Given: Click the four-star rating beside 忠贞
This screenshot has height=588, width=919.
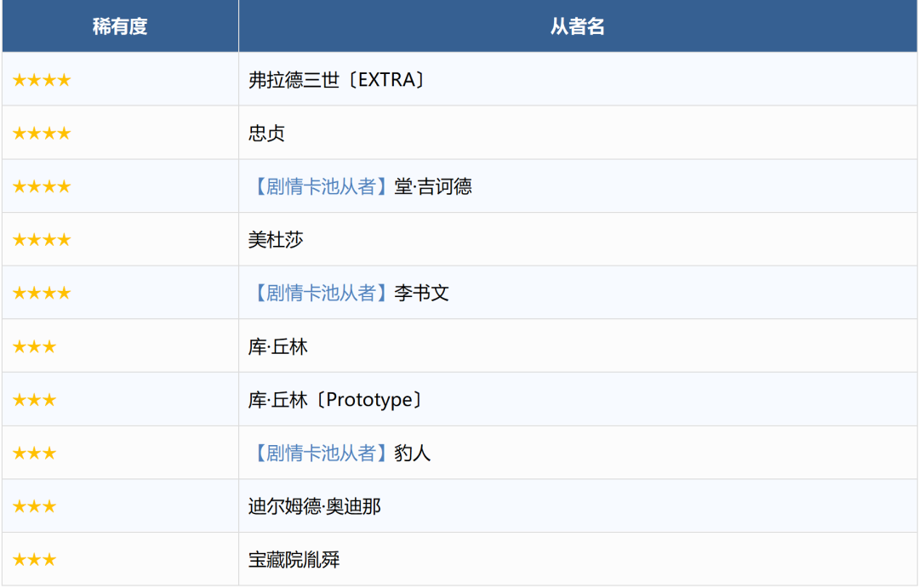Looking at the screenshot, I should (42, 134).
